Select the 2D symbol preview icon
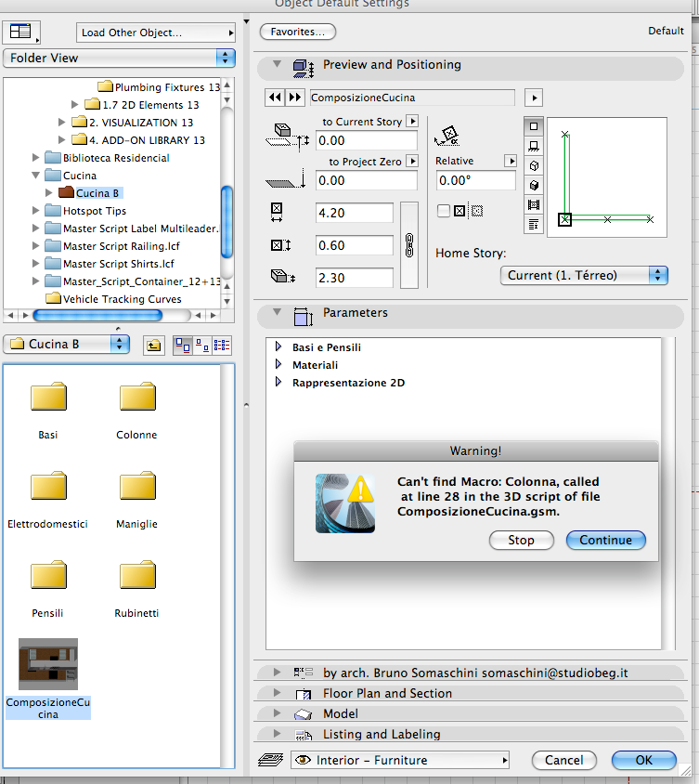Screen dimensions: 699x784 tap(534, 126)
